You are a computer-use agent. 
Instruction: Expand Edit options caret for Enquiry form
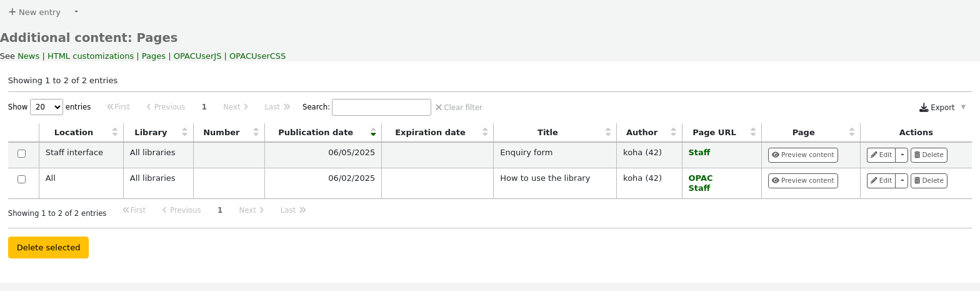coord(902,155)
